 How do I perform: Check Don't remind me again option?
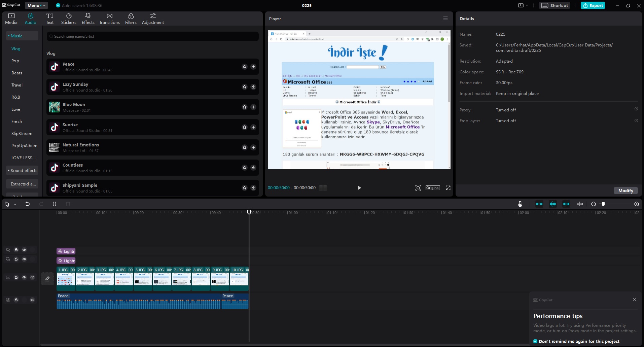535,341
